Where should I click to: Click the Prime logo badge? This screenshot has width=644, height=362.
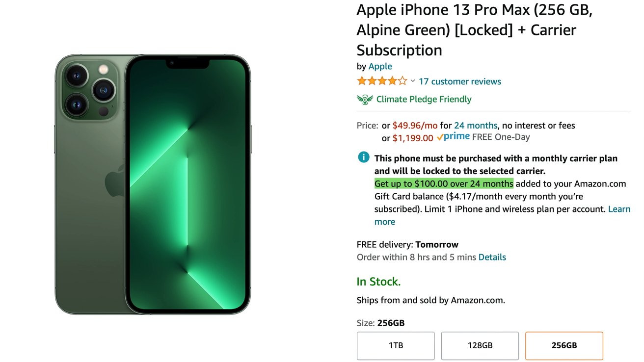click(453, 137)
